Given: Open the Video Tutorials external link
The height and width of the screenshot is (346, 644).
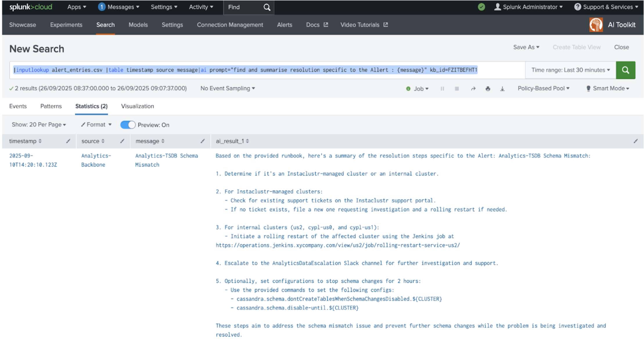Looking at the screenshot, I should [364, 25].
